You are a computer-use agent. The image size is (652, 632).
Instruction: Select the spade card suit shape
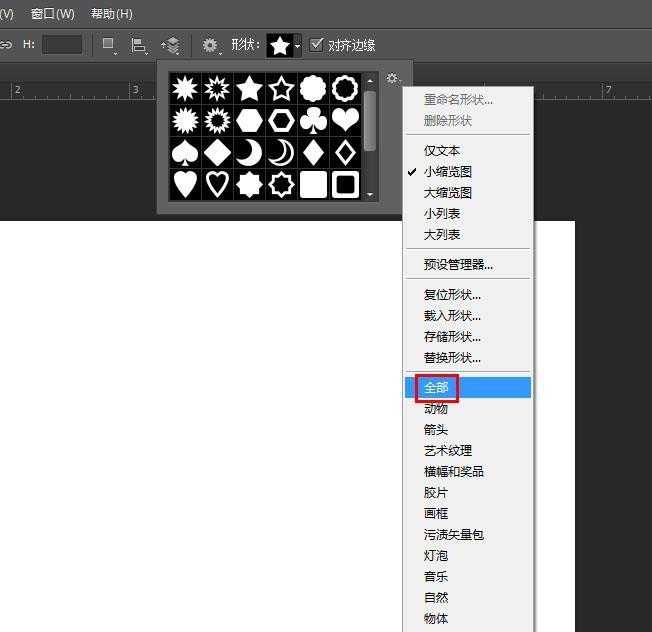(x=185, y=153)
